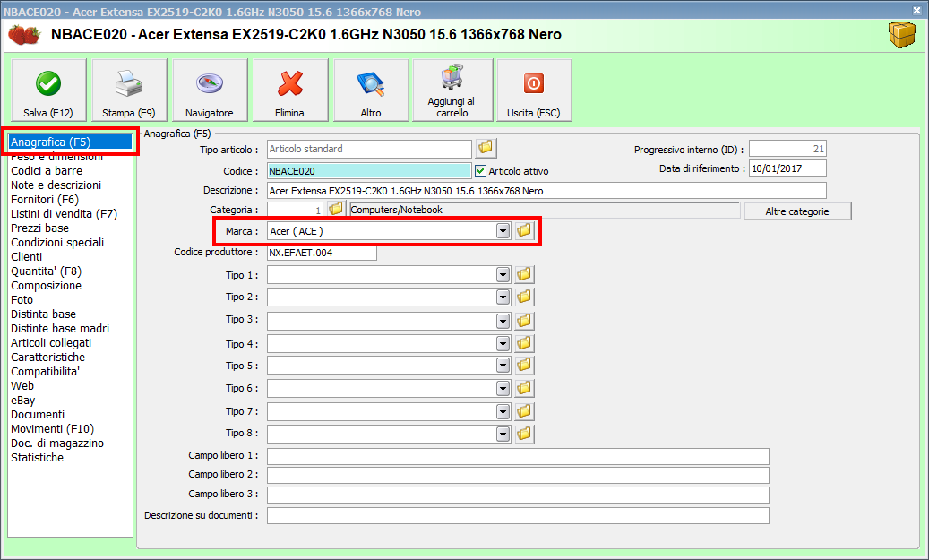Image resolution: width=929 pixels, height=560 pixels.
Task: Open Listini di vendita (F7)
Action: tap(64, 213)
